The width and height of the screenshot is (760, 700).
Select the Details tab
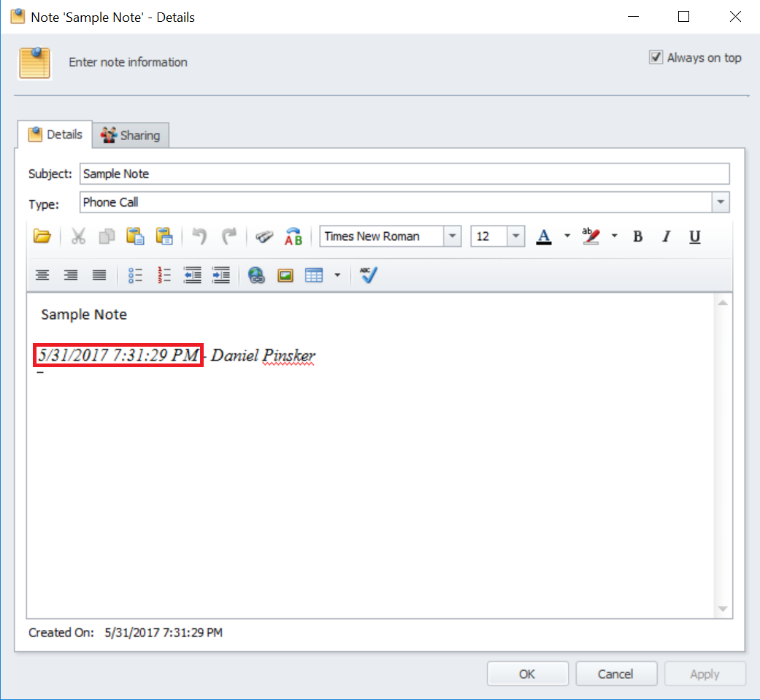[x=56, y=135]
